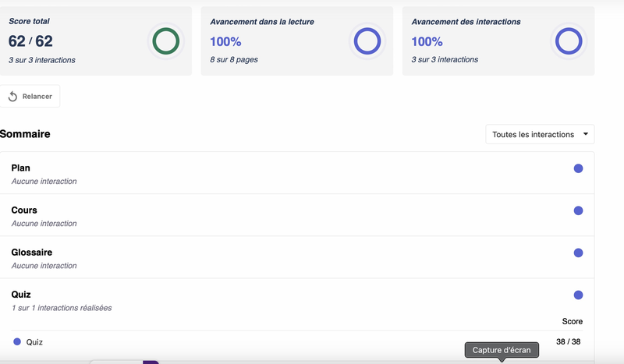This screenshot has height=364, width=624.
Task: Click the Quiz section status dot
Action: [x=578, y=295]
